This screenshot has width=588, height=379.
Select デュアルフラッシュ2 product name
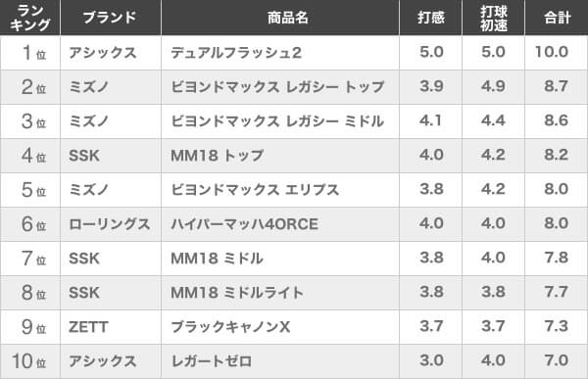[x=236, y=53]
